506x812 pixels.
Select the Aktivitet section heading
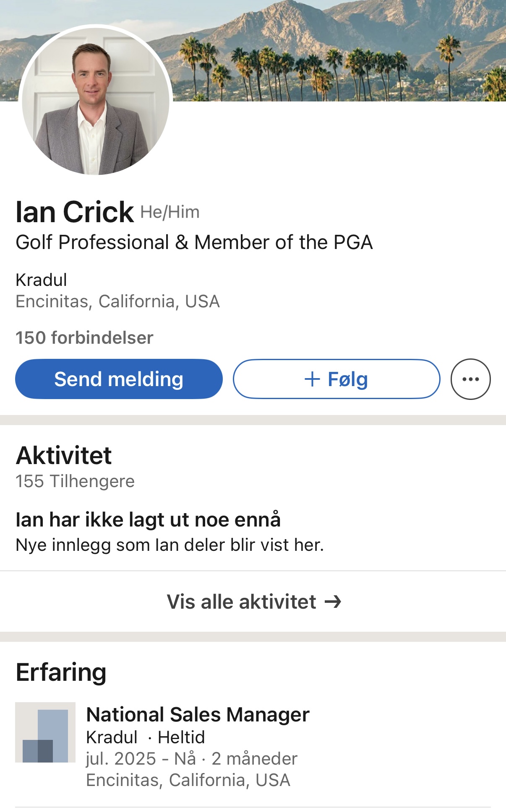point(64,455)
